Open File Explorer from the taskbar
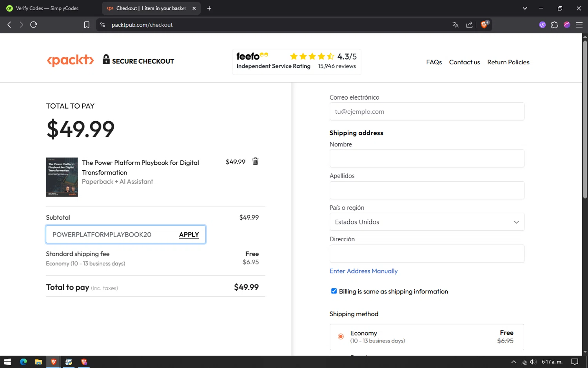 pos(38,362)
